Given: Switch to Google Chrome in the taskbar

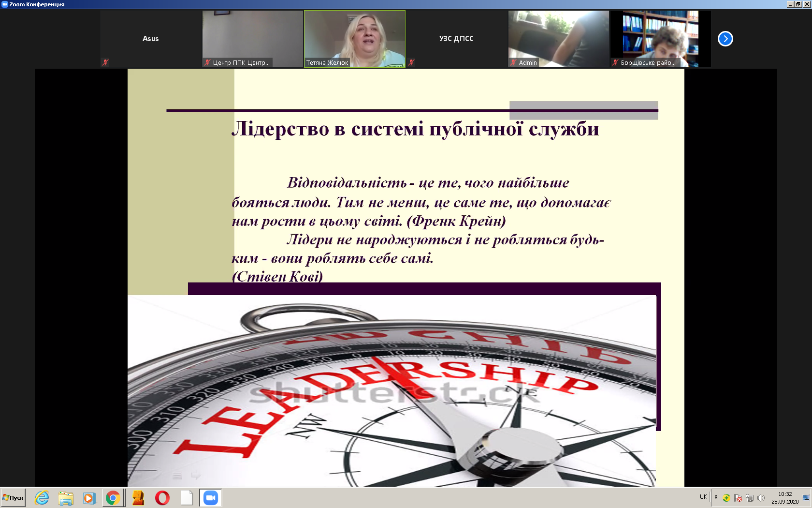Looking at the screenshot, I should coord(113,498).
